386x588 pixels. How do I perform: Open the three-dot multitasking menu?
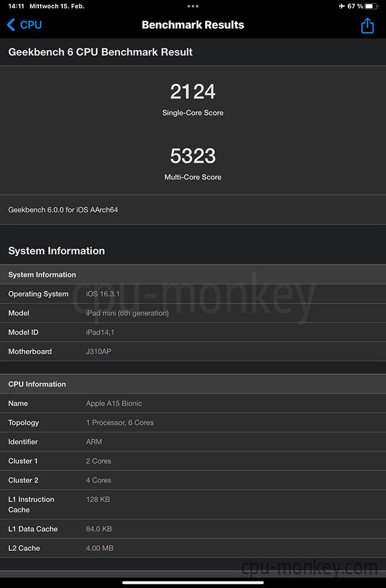(193, 6)
